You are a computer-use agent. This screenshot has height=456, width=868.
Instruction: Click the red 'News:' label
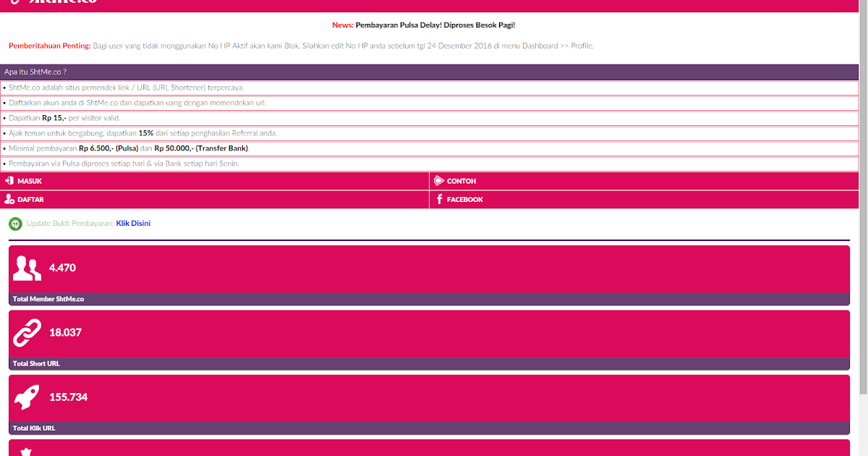click(343, 25)
